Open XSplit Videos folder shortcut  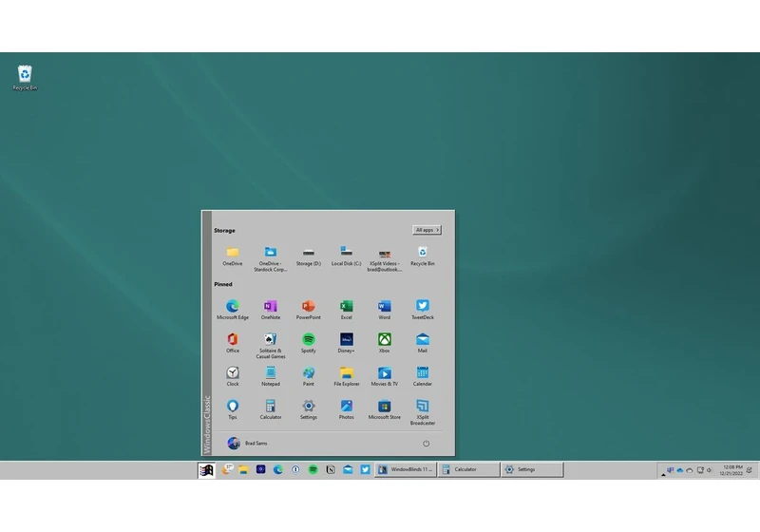(x=385, y=258)
